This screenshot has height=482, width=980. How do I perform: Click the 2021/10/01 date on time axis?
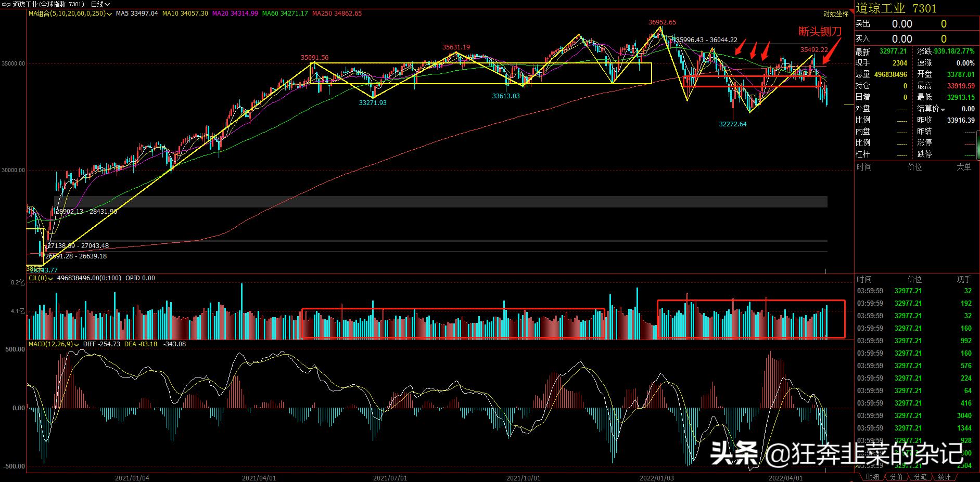point(524,477)
